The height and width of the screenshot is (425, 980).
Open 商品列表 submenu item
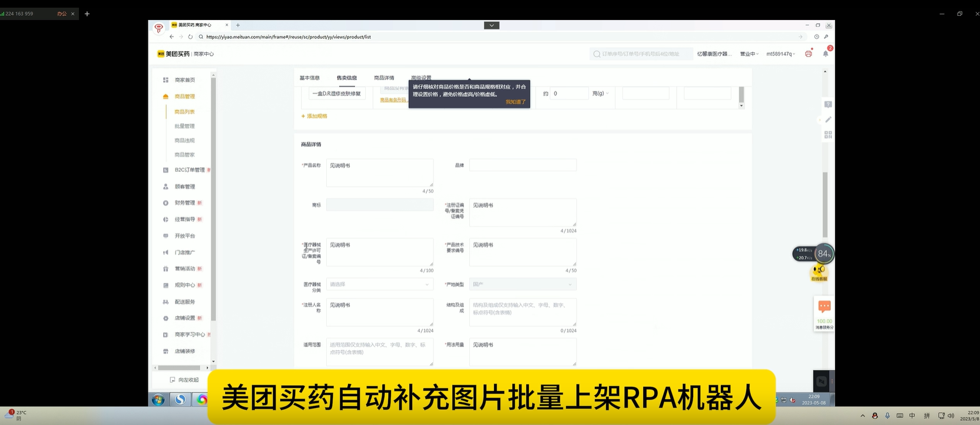click(x=184, y=112)
